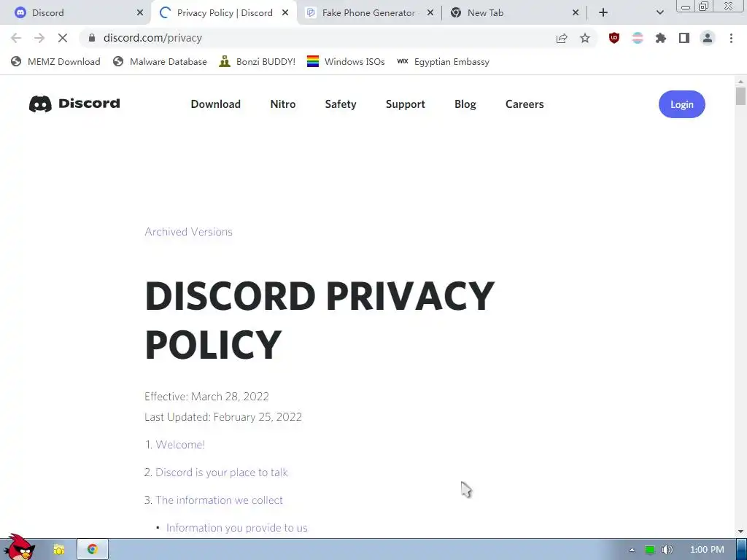The height and width of the screenshot is (560, 747).
Task: Open the Chrome profile avatar
Action: (x=708, y=38)
